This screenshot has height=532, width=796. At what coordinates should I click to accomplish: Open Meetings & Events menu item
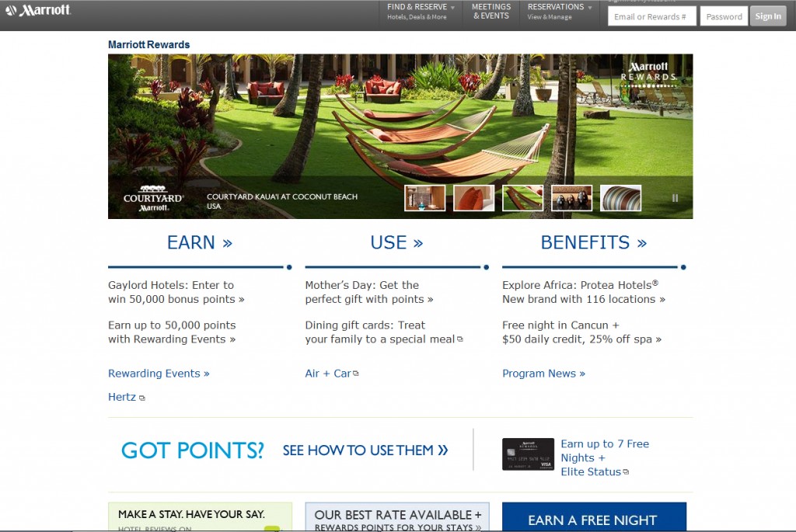pos(491,11)
